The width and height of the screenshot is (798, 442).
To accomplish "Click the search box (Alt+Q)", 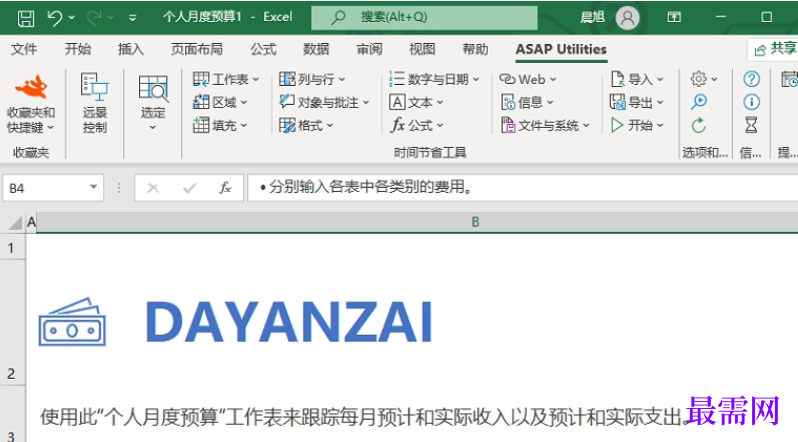I will click(424, 17).
